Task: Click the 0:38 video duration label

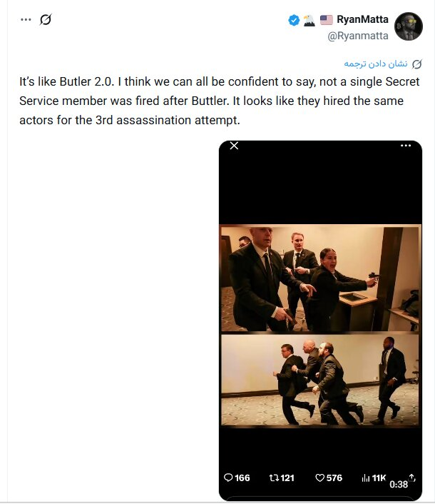Action: pyautogui.click(x=399, y=485)
